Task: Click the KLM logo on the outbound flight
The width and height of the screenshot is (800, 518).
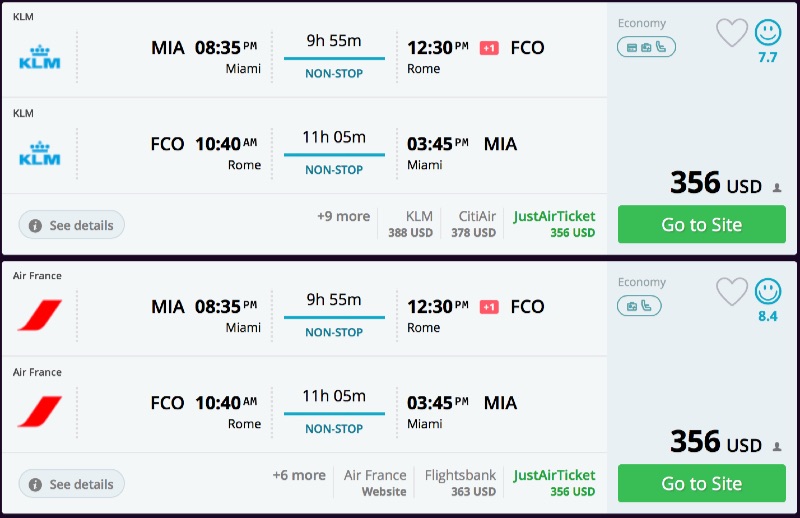Action: click(x=40, y=57)
